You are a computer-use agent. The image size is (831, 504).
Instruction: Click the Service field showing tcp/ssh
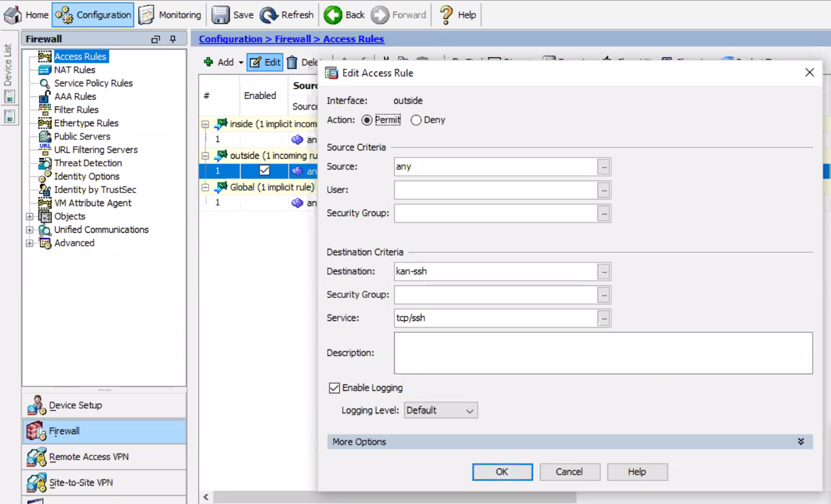click(496, 318)
